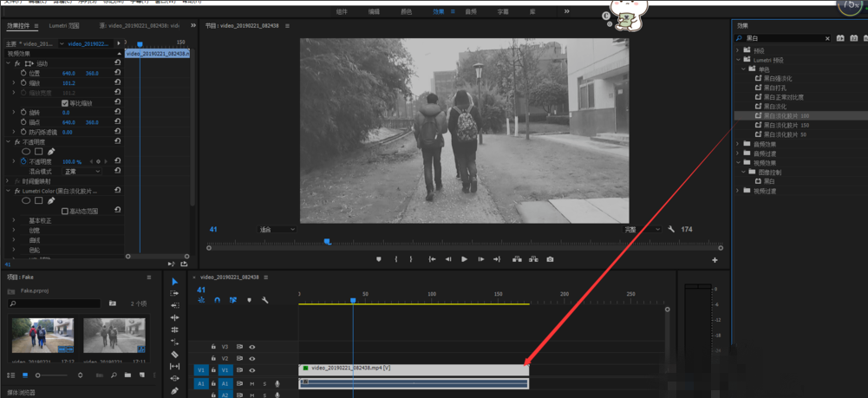Toggle timeline snap magnet icon
This screenshot has height=398, width=868.
pyautogui.click(x=218, y=300)
